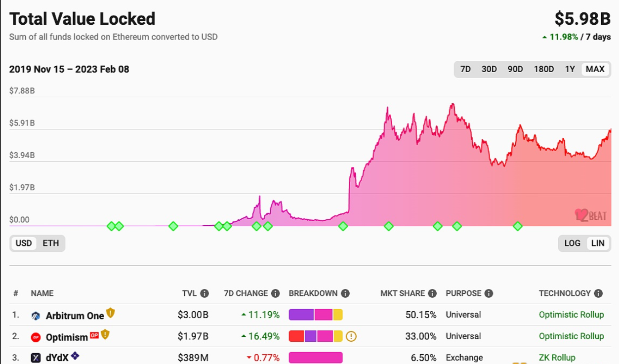Screen dimensions: 619x364
Task: Open the Optimistic Rollup technology link for Arbitrum
Action: coord(571,314)
